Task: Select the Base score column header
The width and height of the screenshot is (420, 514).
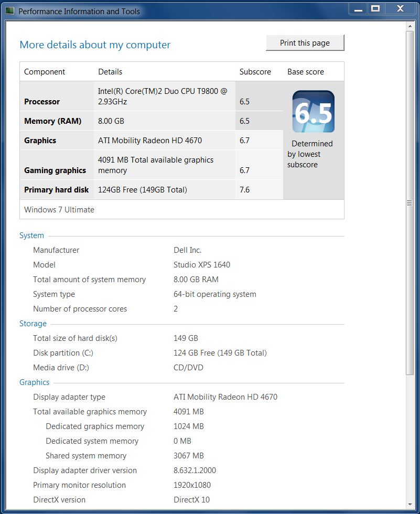Action: tap(306, 72)
